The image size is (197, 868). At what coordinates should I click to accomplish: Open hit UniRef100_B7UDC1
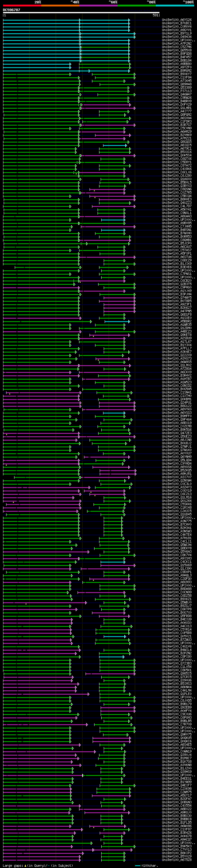(x=177, y=23)
